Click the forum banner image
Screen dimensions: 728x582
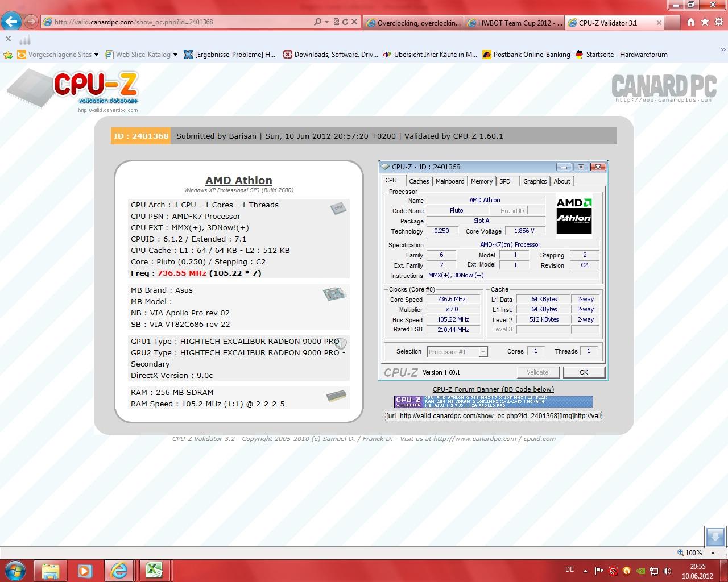[494, 402]
